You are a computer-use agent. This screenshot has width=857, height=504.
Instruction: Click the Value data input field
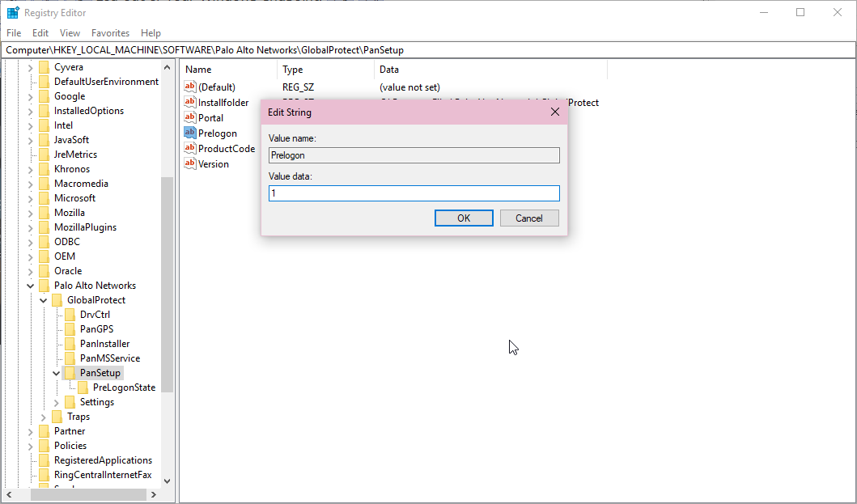click(x=414, y=193)
